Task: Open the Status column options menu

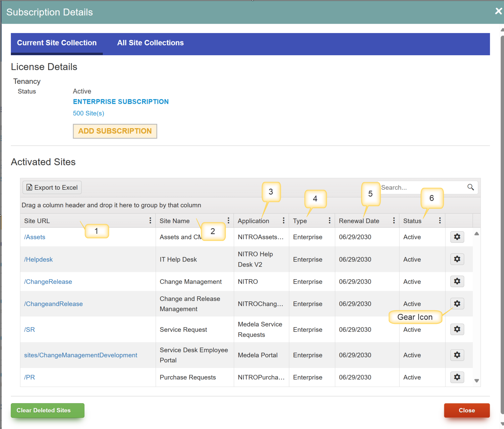Action: 440,221
